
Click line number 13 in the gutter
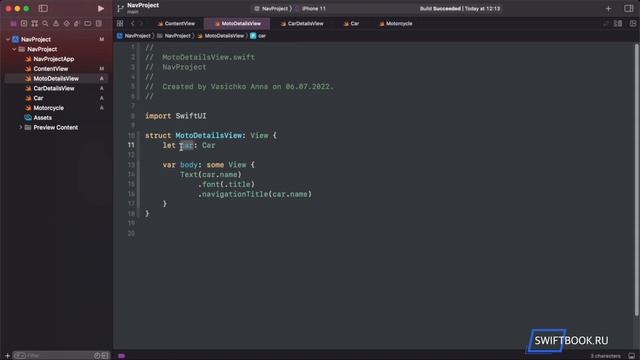[x=131, y=165]
